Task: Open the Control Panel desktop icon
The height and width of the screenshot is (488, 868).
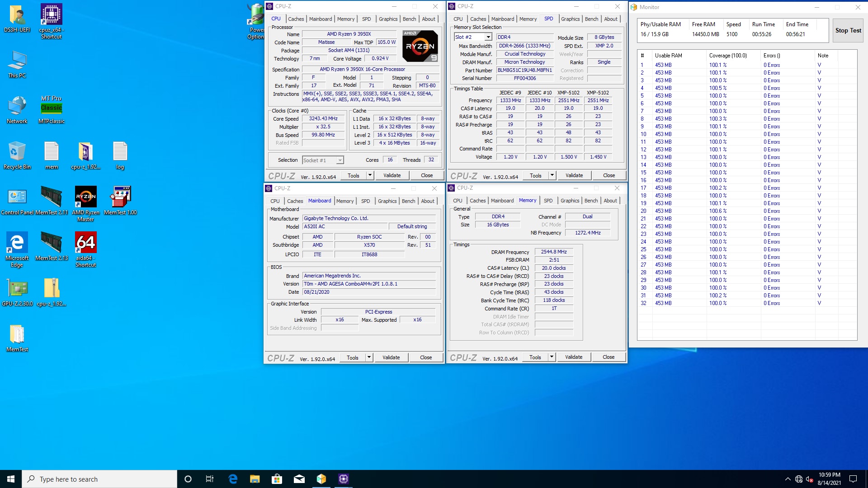Action: tap(17, 201)
